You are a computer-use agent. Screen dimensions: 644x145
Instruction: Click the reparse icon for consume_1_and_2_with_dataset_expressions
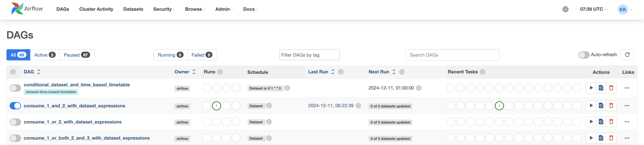click(601, 105)
